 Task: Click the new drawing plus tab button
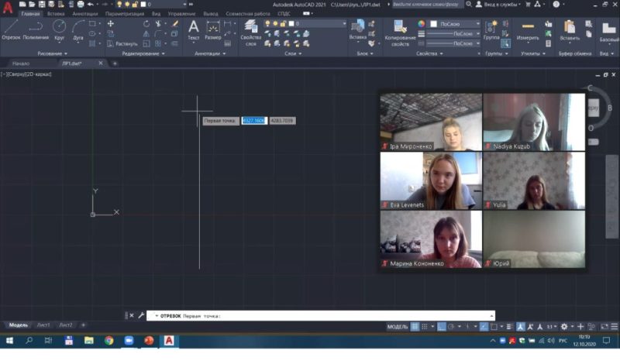point(115,64)
